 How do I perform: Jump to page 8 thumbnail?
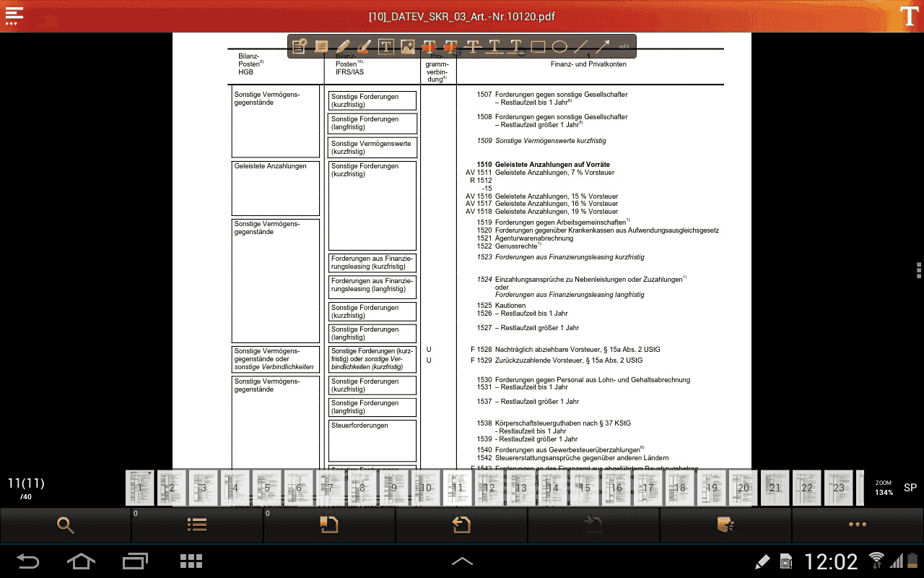[x=362, y=488]
